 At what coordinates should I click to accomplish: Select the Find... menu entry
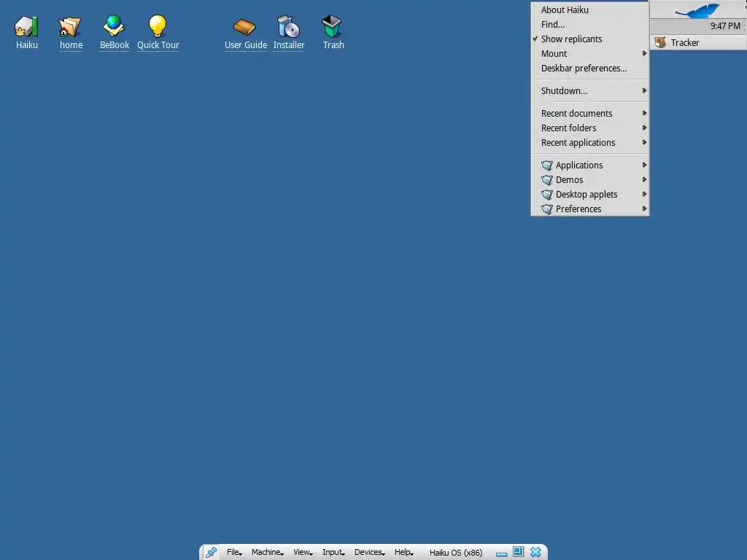click(x=589, y=24)
